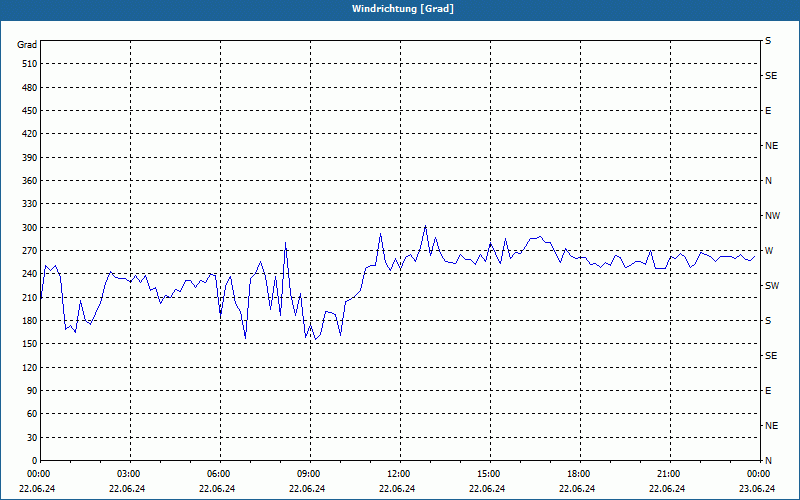Click the 09:00 time label
This screenshot has height=500, width=800.
310,473
